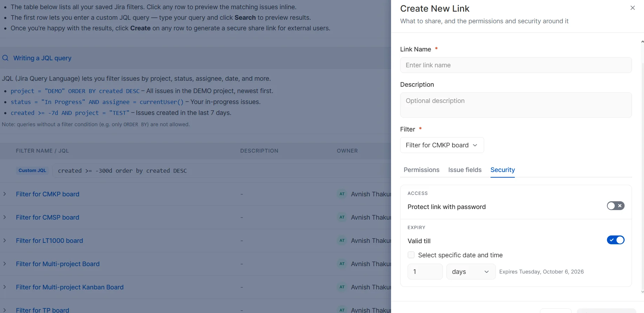Turn off the Valid till toggle
The height and width of the screenshot is (313, 644).
pyautogui.click(x=615, y=240)
